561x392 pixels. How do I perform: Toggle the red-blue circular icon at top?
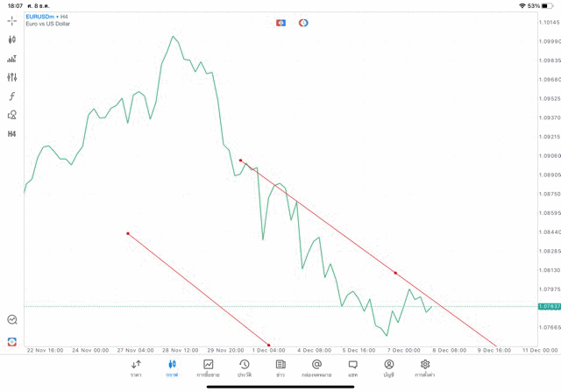[x=303, y=22]
